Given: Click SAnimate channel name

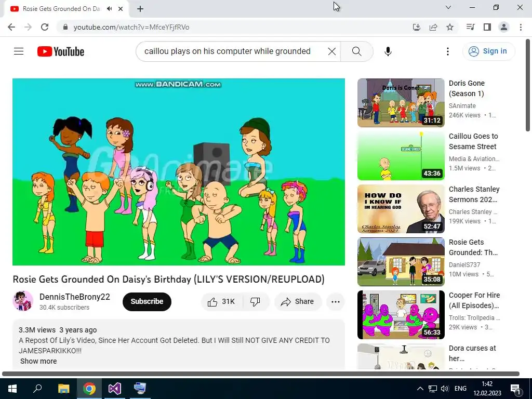Looking at the screenshot, I should click(x=462, y=106).
